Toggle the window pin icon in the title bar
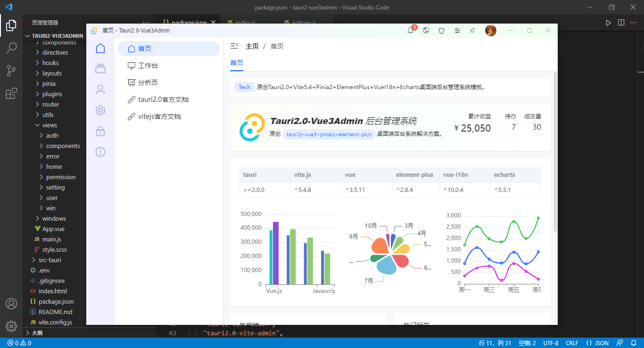This screenshot has width=644, height=348. pyautogui.click(x=472, y=30)
